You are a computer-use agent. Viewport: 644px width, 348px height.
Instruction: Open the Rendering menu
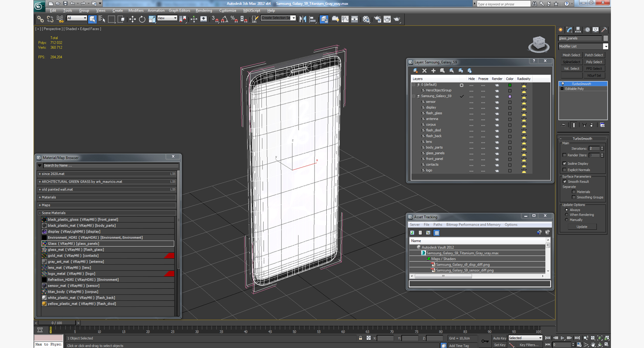point(204,10)
